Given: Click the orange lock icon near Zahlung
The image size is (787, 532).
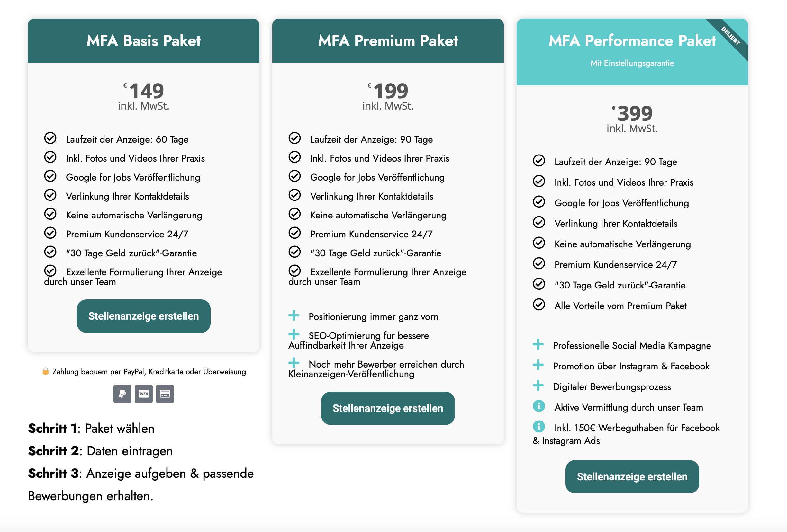Looking at the screenshot, I should pyautogui.click(x=45, y=371).
